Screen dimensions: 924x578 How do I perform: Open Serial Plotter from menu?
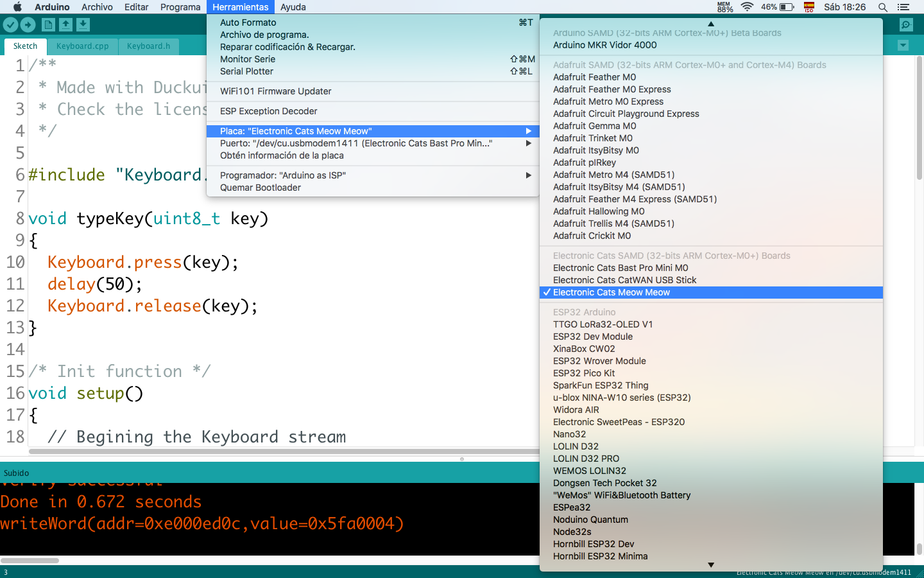point(373,71)
